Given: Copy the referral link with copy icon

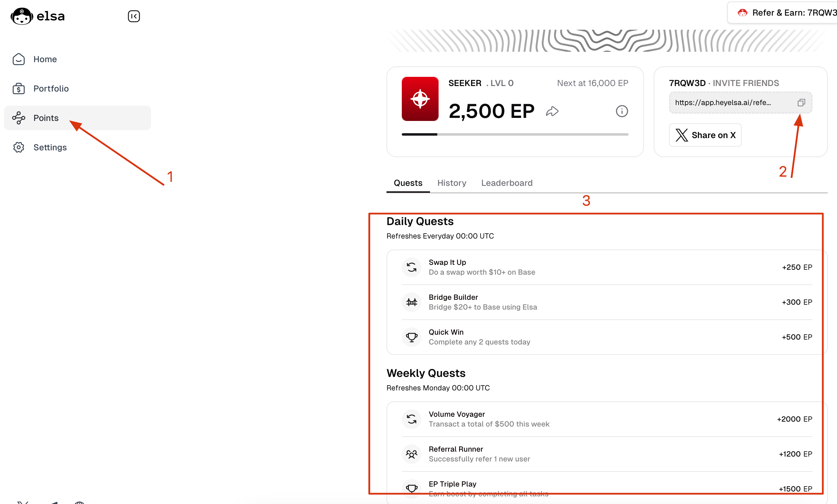Looking at the screenshot, I should (801, 103).
